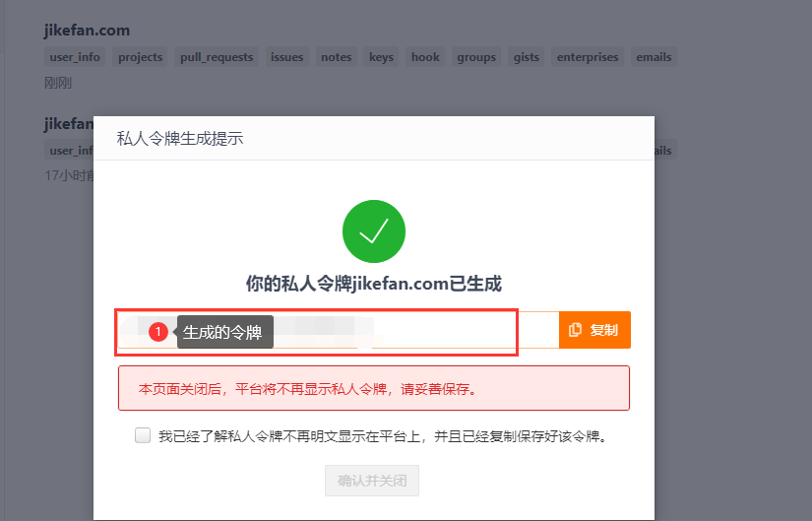812x521 pixels.
Task: Click the red number 1 badge
Action: coord(158,332)
